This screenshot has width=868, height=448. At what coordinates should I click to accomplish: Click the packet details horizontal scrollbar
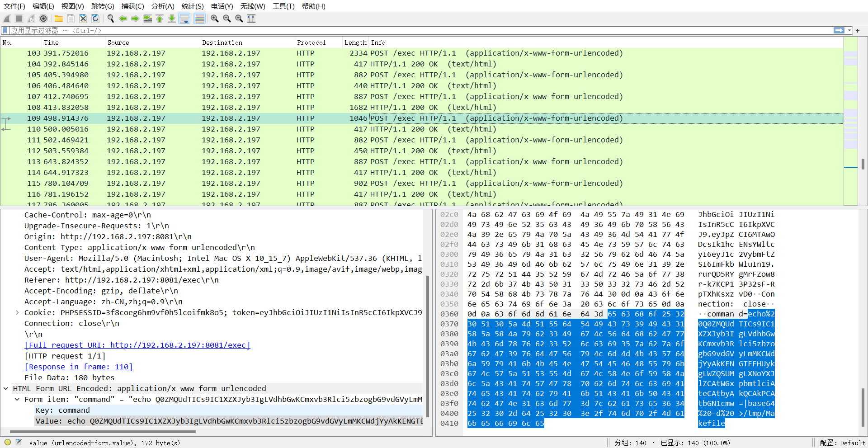point(103,432)
